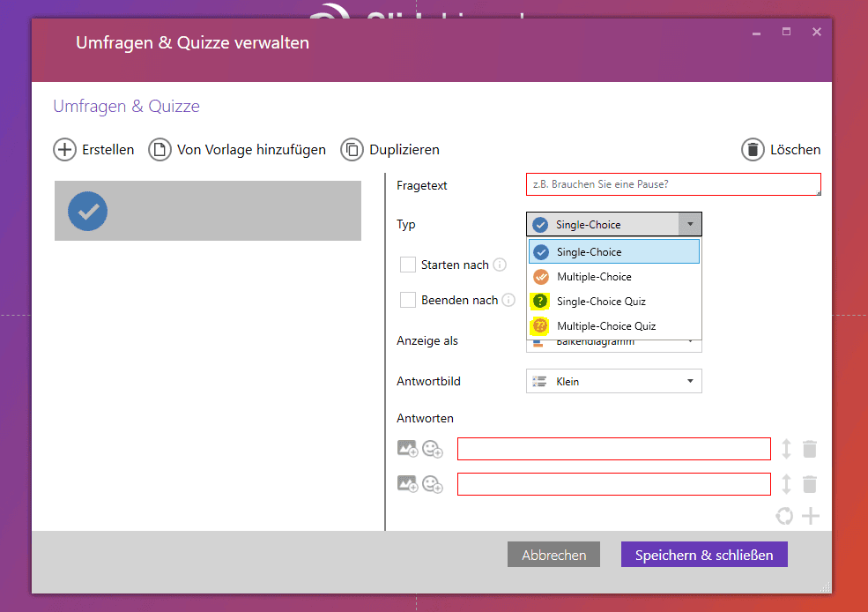Click the Abbrechen button
The image size is (868, 612).
(553, 555)
